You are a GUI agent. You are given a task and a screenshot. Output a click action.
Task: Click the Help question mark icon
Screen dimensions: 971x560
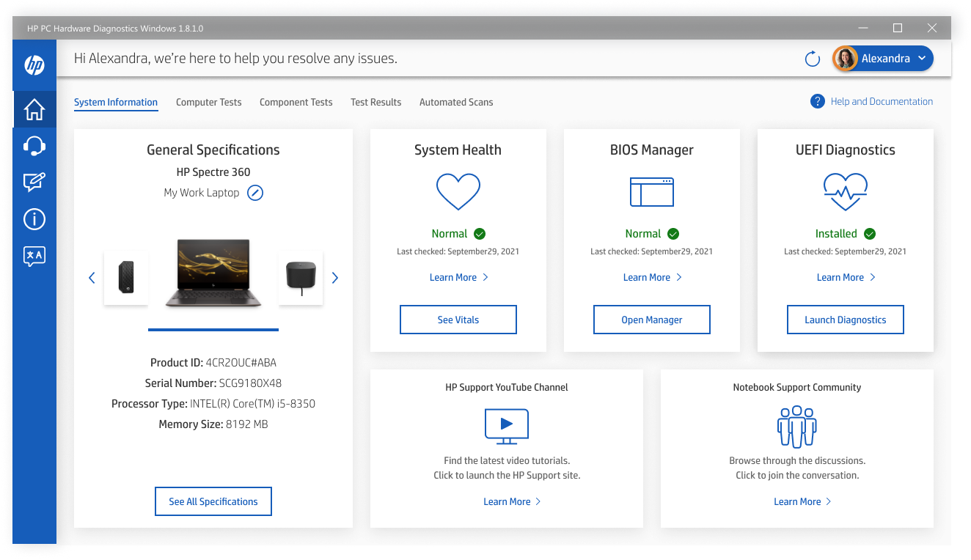pyautogui.click(x=818, y=102)
